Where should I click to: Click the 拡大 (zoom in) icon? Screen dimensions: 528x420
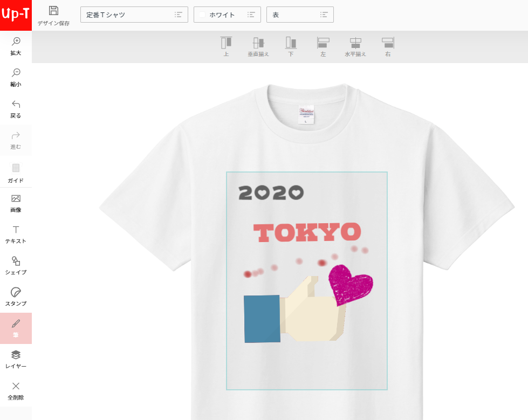(16, 46)
